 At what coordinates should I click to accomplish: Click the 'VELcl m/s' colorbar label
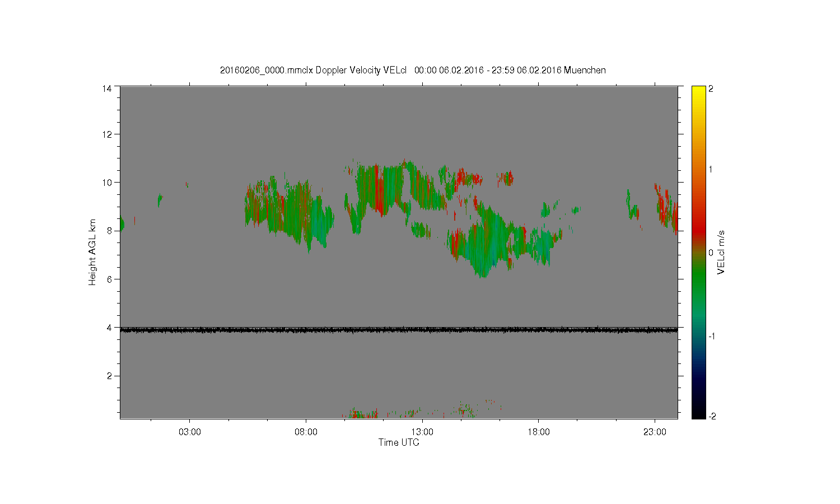click(x=721, y=252)
